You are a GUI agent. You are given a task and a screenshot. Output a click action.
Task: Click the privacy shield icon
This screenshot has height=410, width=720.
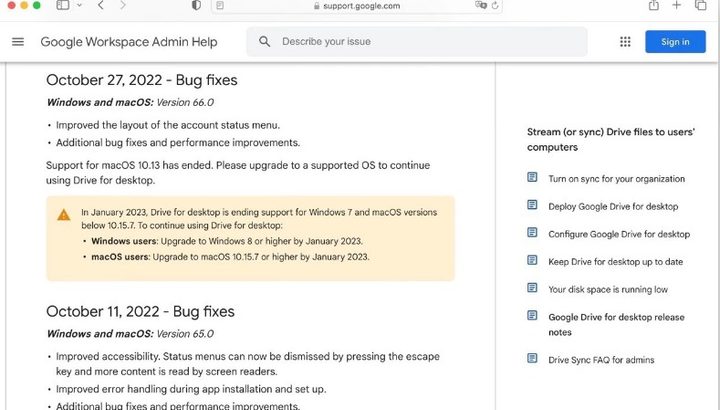tap(196, 6)
